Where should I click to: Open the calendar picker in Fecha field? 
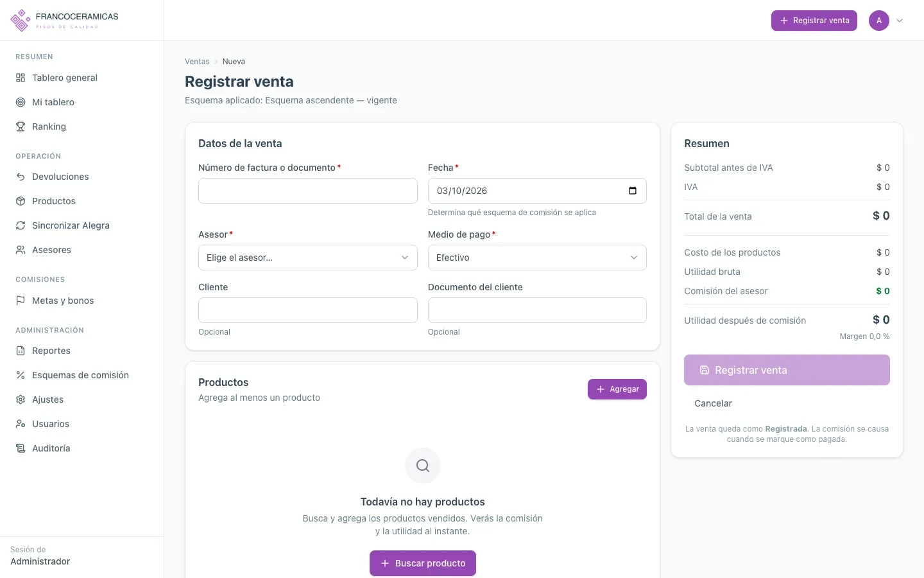pyautogui.click(x=633, y=191)
